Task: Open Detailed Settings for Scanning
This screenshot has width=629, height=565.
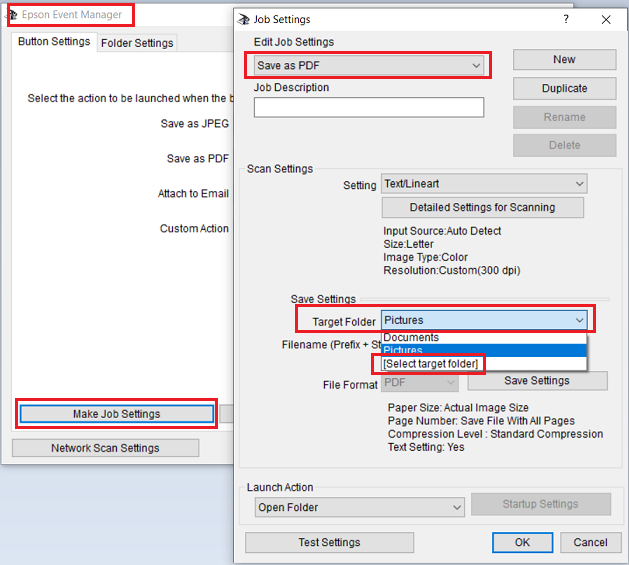Action: tap(483, 207)
